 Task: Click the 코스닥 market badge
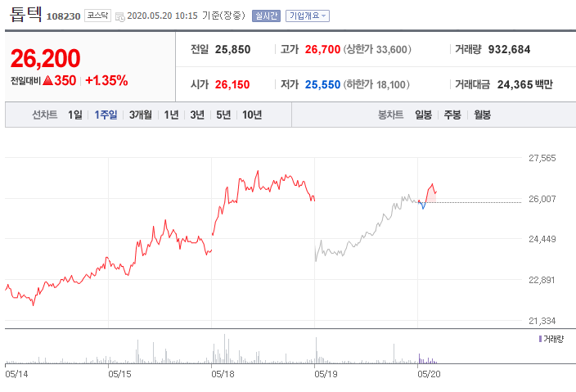click(x=97, y=16)
